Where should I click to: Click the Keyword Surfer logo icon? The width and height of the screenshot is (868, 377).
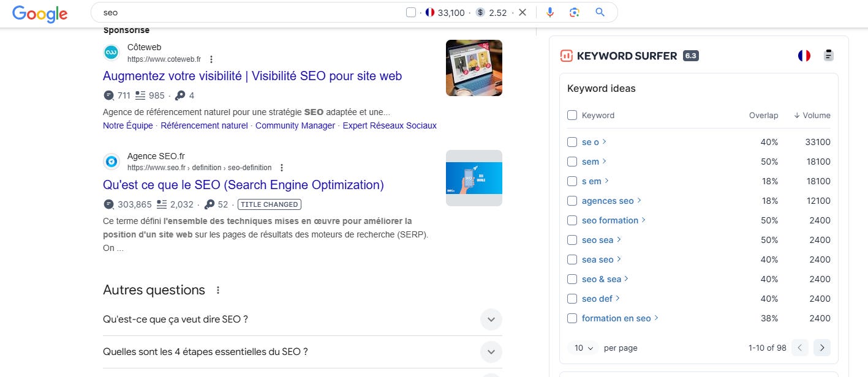[566, 56]
